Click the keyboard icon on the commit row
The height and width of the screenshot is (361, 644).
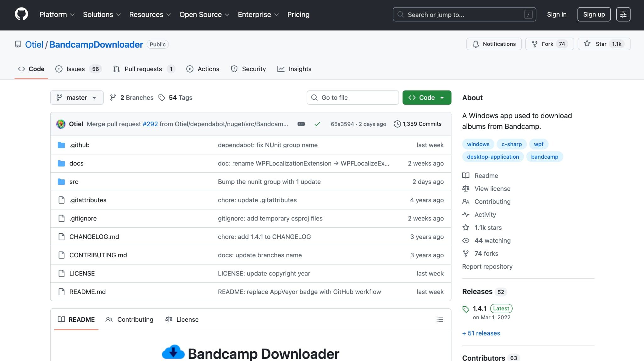pos(301,124)
